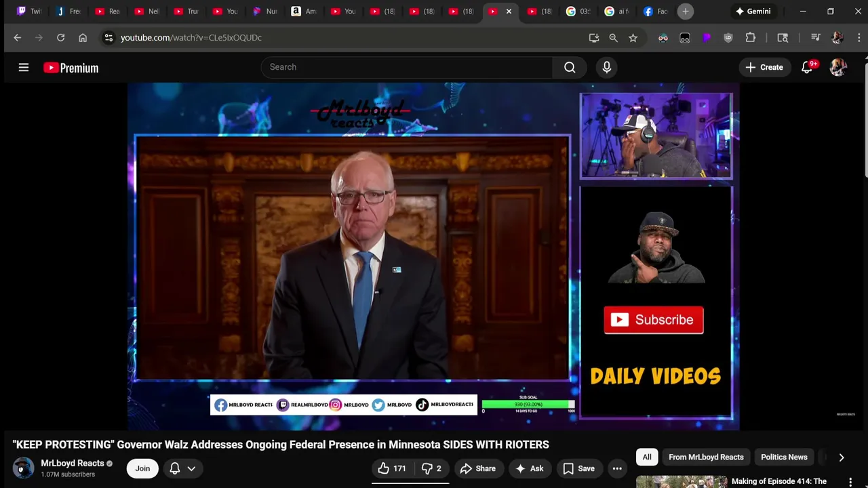Switch to the Amazon tab
868x488 pixels.
(304, 12)
